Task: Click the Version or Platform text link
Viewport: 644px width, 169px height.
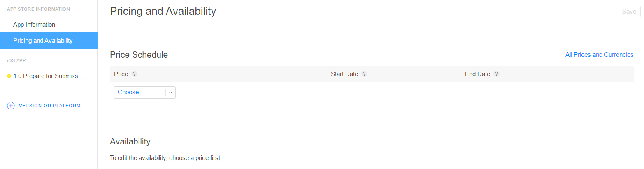Action: 50,106
